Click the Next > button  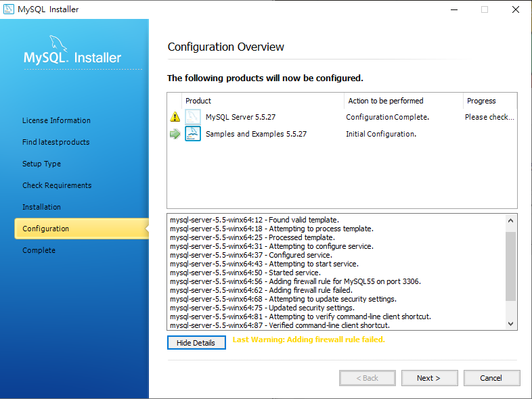[429, 378]
